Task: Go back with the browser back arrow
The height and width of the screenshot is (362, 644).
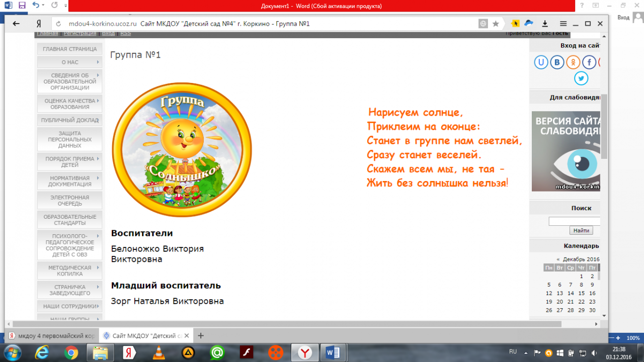Action: point(16,24)
